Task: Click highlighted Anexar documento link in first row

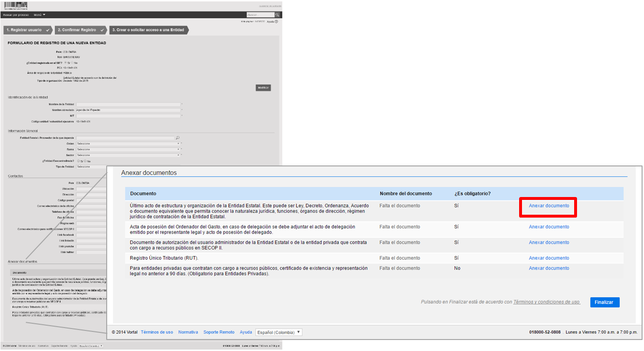Action: (549, 206)
